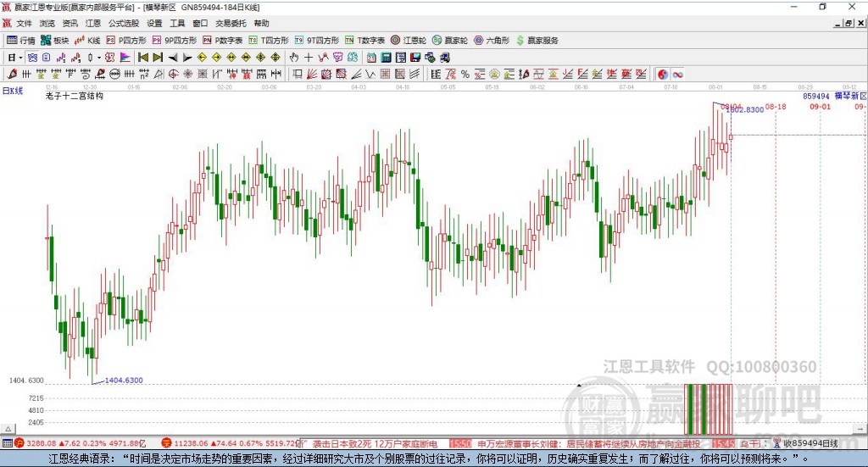This screenshot has height=467, width=868.
Task: Click the hand pan tool icon
Action: coord(294,58)
